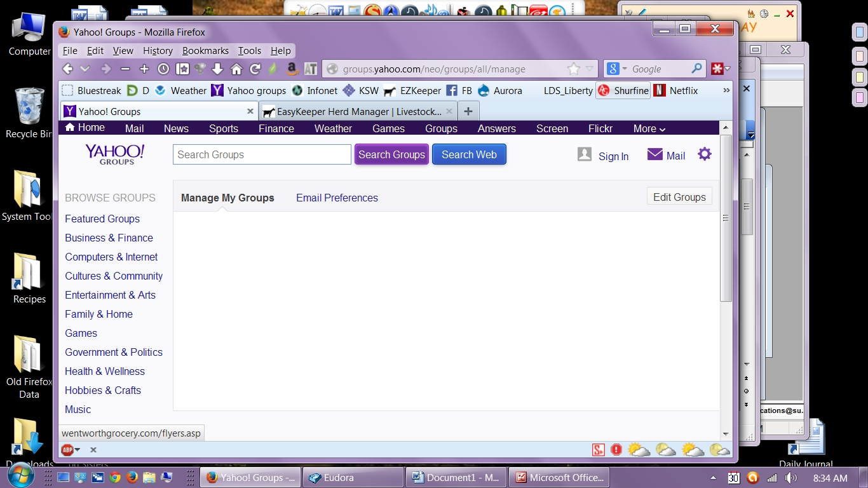Click the Edit Groups button
Image resolution: width=868 pixels, height=488 pixels.
[x=679, y=197]
